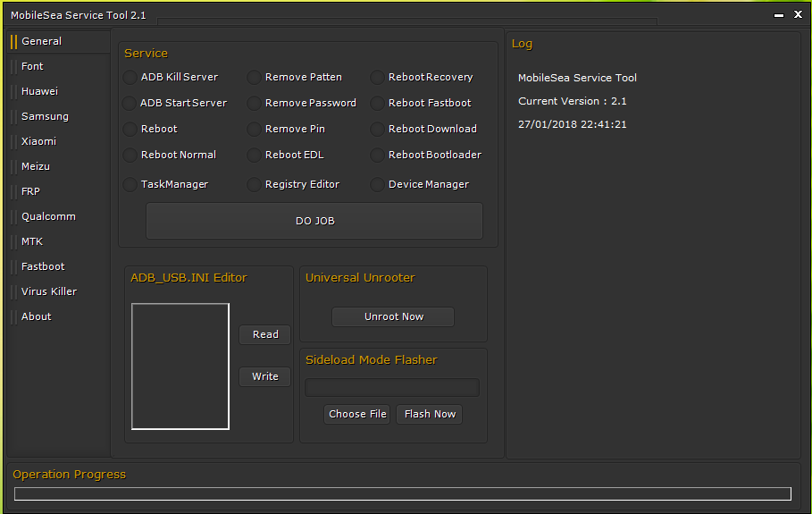Viewport: 812px width, 514px height.
Task: Open the MTK tab
Action: (59, 241)
